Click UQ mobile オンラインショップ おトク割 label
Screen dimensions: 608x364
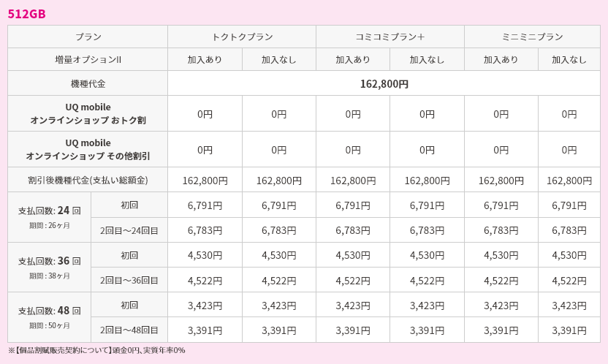tap(88, 113)
